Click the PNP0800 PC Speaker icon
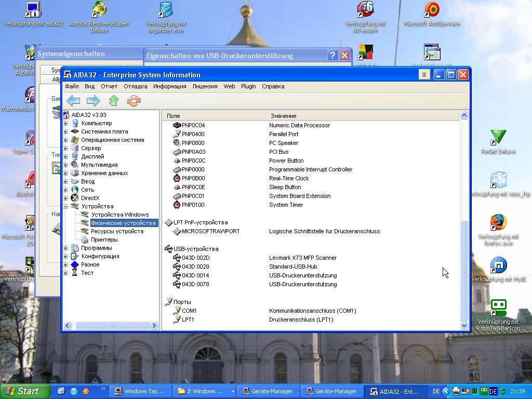 (x=177, y=143)
